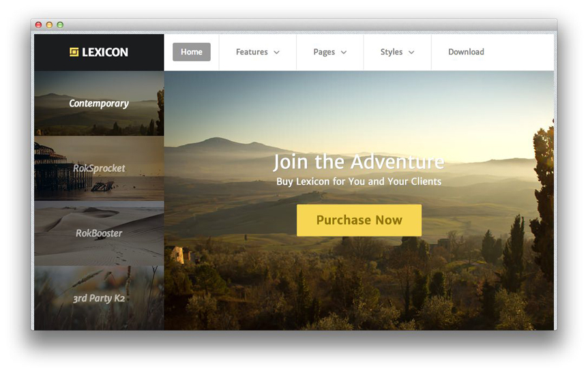
Task: Expand the Features dropdown chevron
Action: pyautogui.click(x=277, y=53)
